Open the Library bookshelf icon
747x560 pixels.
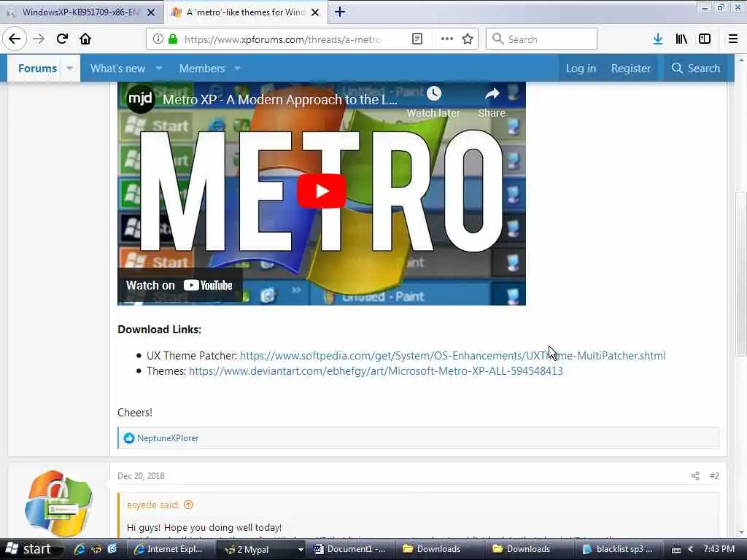[681, 39]
